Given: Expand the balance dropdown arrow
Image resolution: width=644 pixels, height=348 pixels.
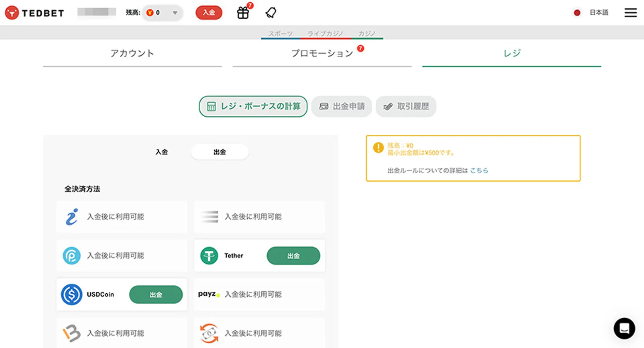Looking at the screenshot, I should click(x=175, y=13).
